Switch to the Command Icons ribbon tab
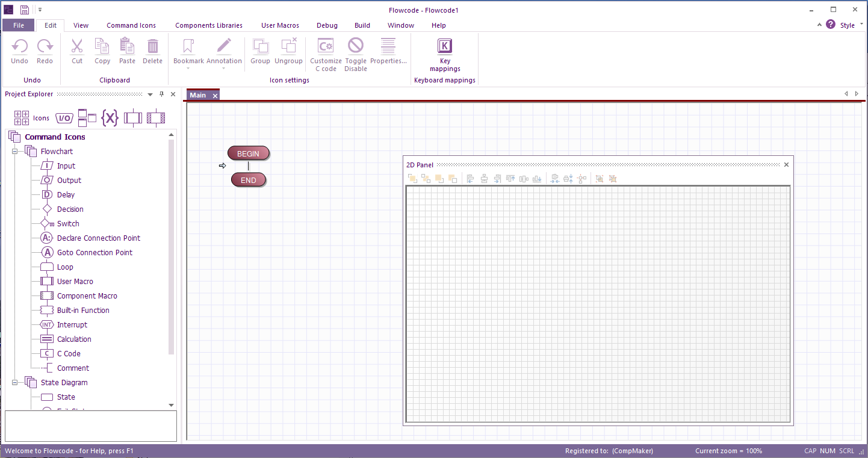This screenshot has height=458, width=868. coord(131,25)
